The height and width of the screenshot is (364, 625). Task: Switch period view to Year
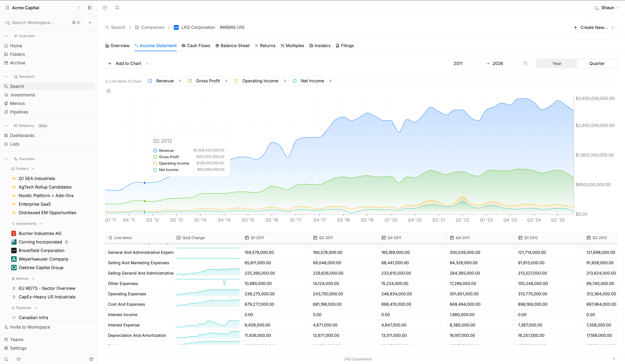[556, 63]
